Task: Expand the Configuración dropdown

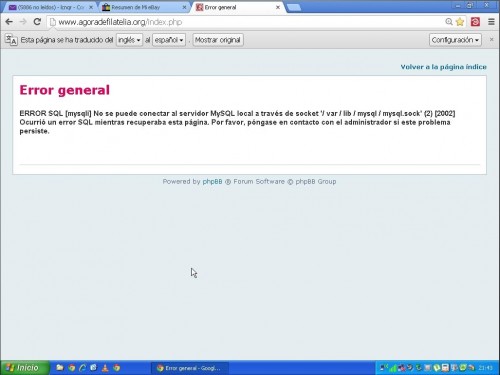Action: (455, 40)
